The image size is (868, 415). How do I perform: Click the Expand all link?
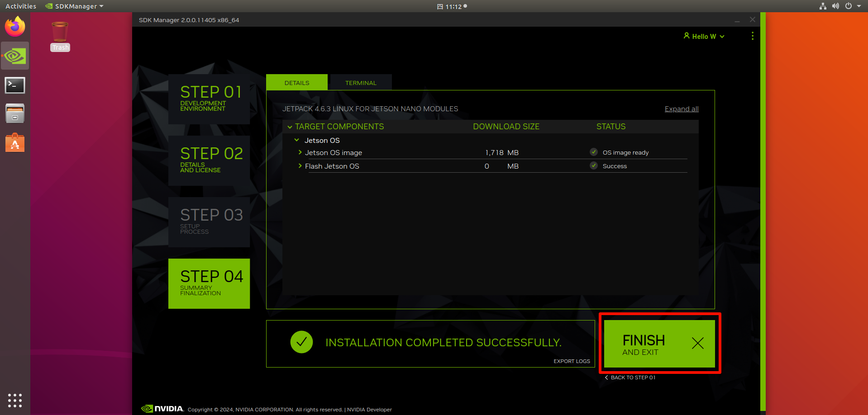(x=681, y=109)
